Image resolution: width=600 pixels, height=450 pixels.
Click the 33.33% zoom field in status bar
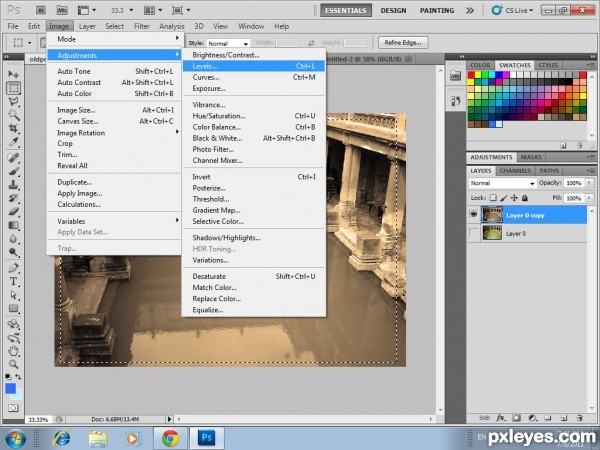click(x=39, y=419)
